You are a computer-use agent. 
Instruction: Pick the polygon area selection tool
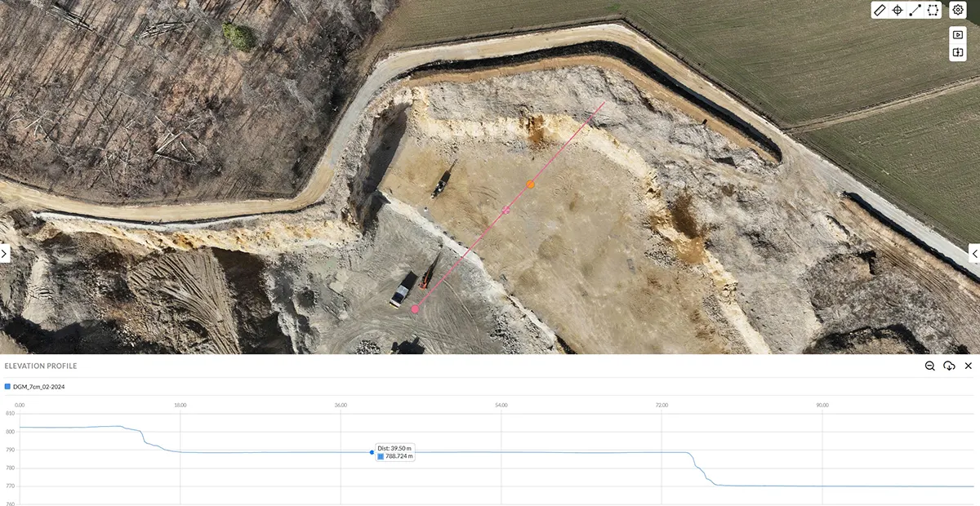pos(933,10)
